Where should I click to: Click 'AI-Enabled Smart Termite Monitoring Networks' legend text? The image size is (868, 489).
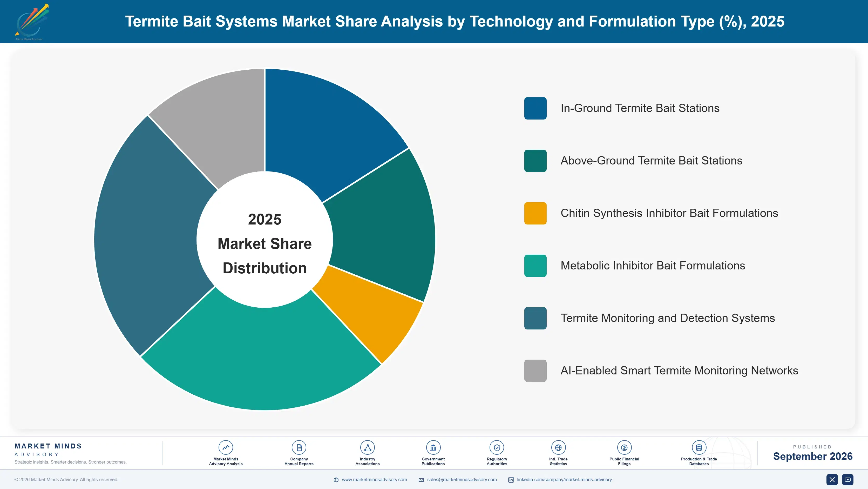(x=679, y=371)
